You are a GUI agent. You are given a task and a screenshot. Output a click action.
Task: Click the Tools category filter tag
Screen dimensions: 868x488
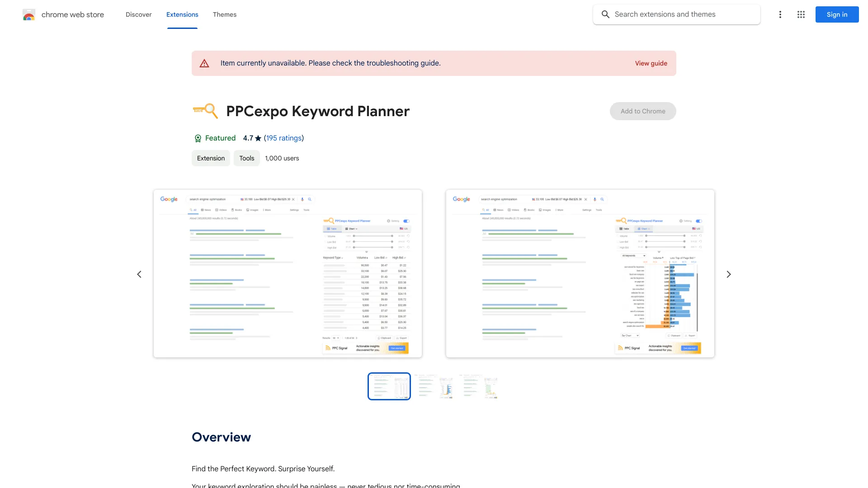click(x=246, y=158)
